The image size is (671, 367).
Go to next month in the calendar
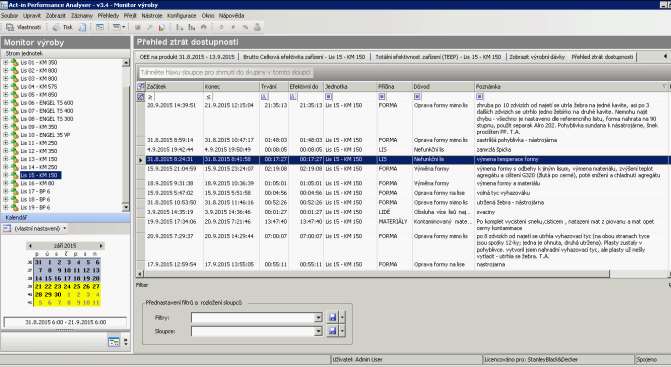click(101, 246)
